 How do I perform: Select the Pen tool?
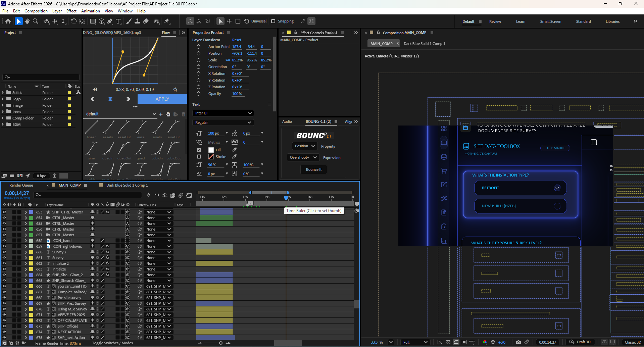click(110, 21)
